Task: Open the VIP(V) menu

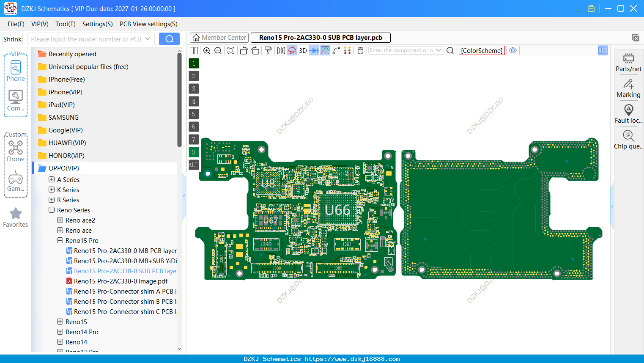Action: pos(40,24)
